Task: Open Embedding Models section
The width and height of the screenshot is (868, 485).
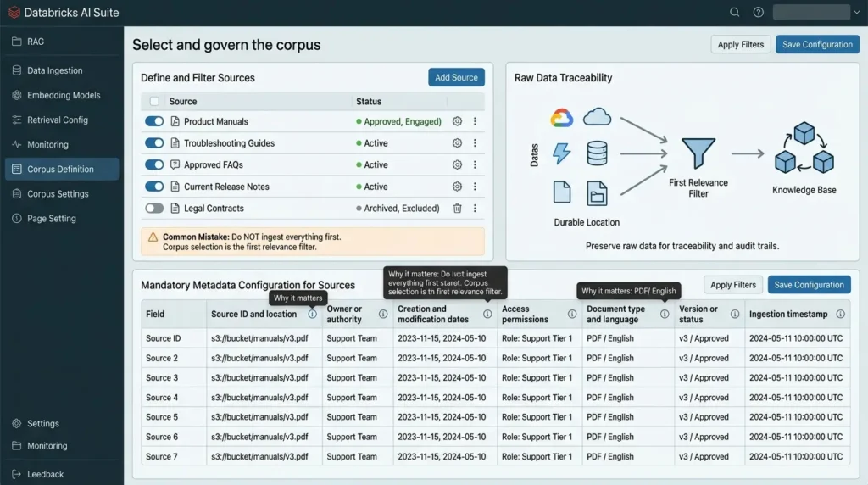Action: tap(62, 95)
